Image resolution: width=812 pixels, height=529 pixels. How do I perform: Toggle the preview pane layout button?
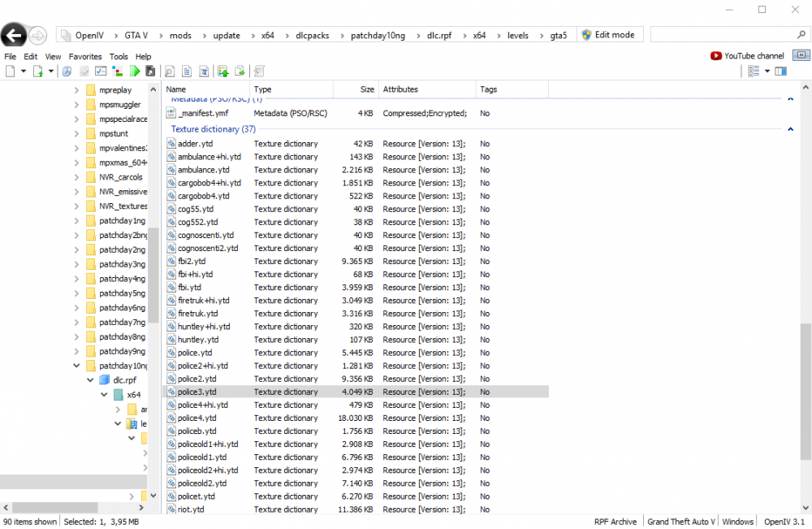click(780, 72)
